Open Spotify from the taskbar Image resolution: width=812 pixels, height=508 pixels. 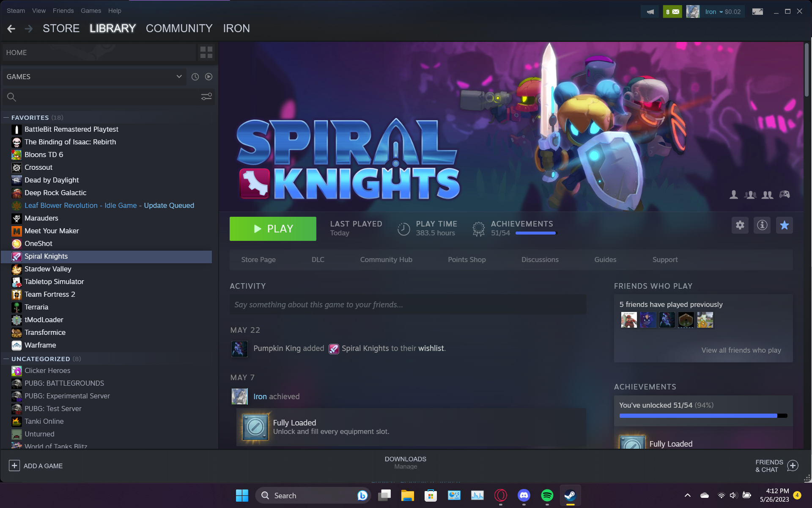tap(547, 495)
